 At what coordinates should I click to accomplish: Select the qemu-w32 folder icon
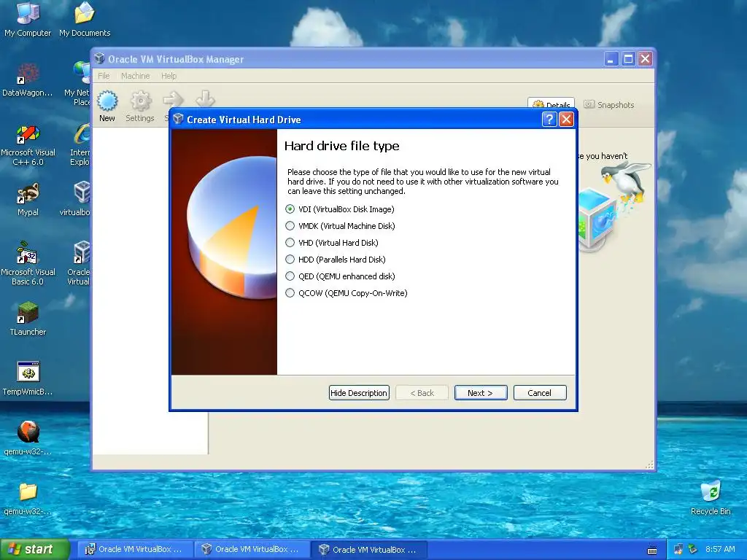(28, 498)
